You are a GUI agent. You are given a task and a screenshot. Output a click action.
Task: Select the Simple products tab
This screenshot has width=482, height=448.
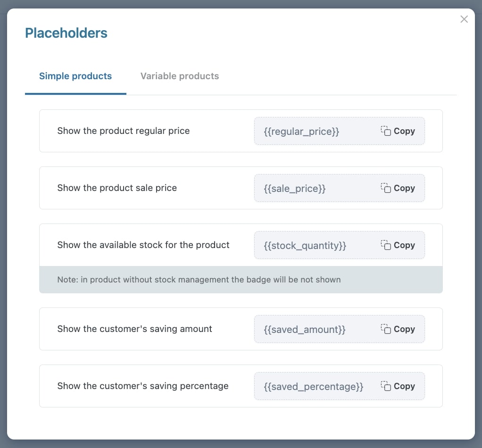tap(75, 76)
